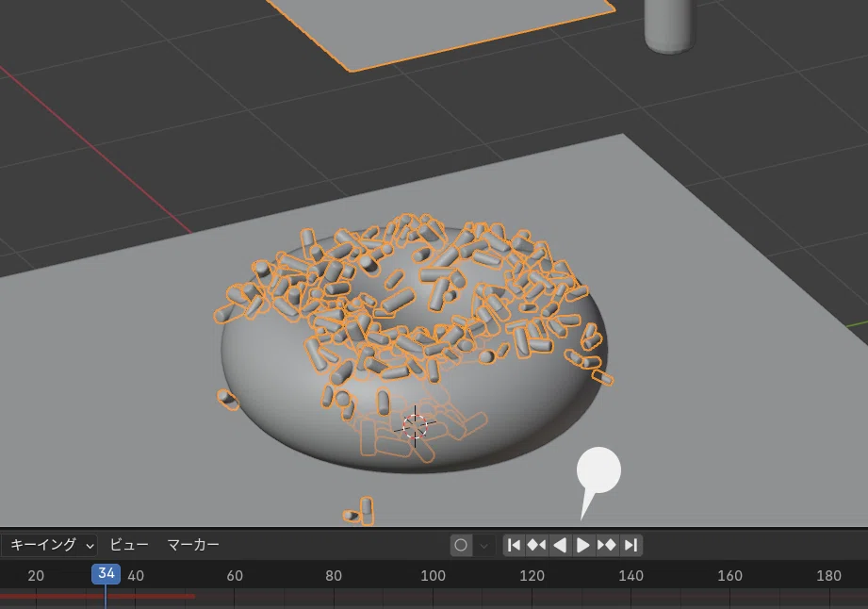Open the ビュー menu
The width and height of the screenshot is (868, 609).
129,545
